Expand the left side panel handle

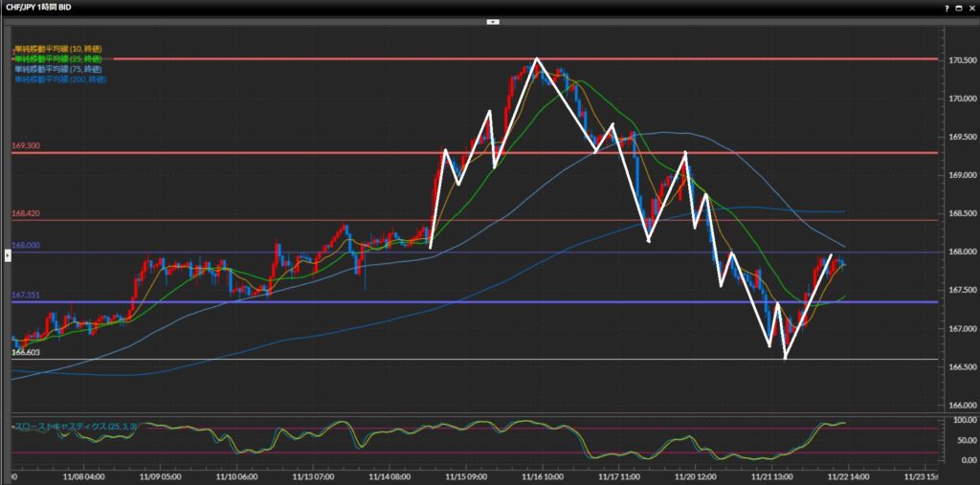click(9, 254)
